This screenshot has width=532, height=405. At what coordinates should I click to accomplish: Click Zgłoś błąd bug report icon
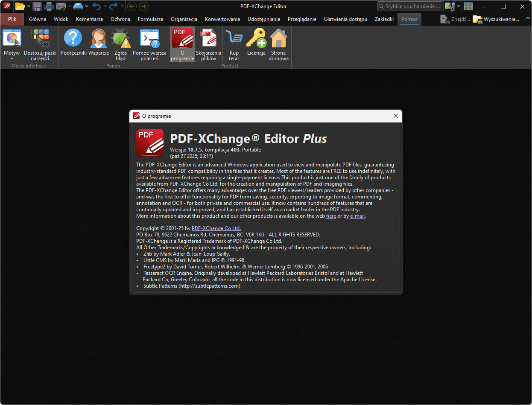click(x=120, y=38)
